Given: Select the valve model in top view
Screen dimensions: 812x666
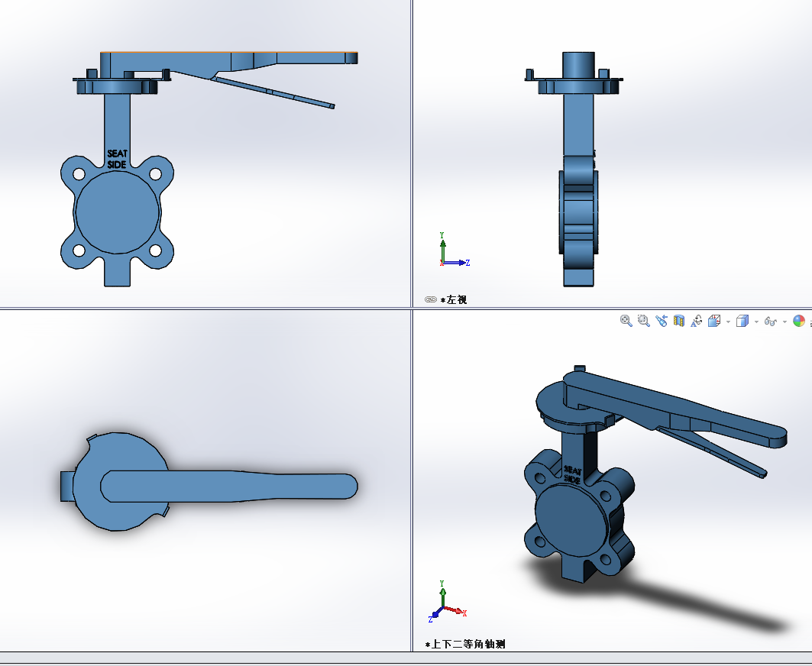Looking at the screenshot, I should pyautogui.click(x=209, y=482).
